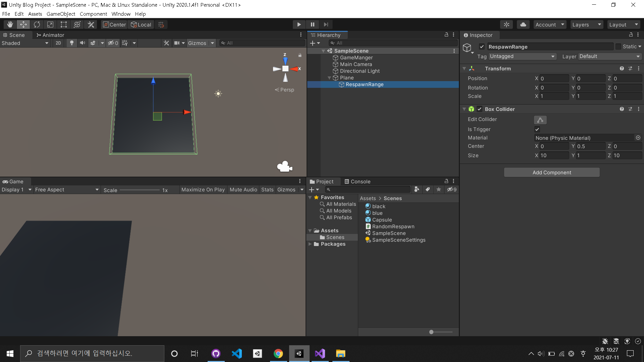This screenshot has width=644, height=362.
Task: Click the Size X input field
Action: coord(554,156)
